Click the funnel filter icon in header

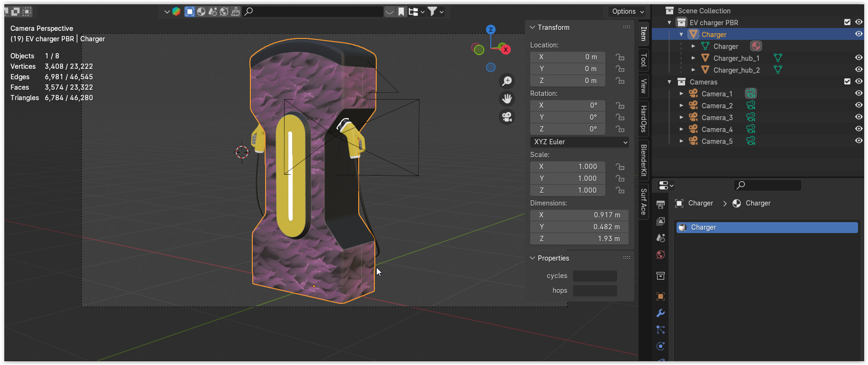[x=432, y=11]
